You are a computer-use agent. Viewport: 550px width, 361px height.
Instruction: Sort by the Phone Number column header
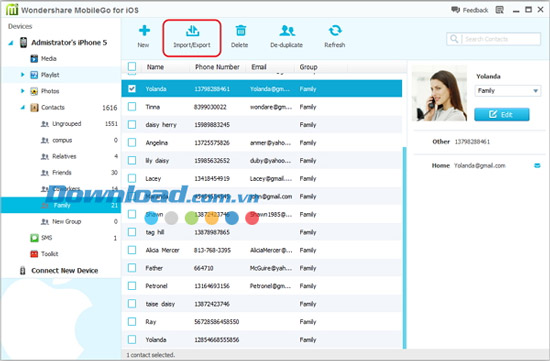[217, 67]
